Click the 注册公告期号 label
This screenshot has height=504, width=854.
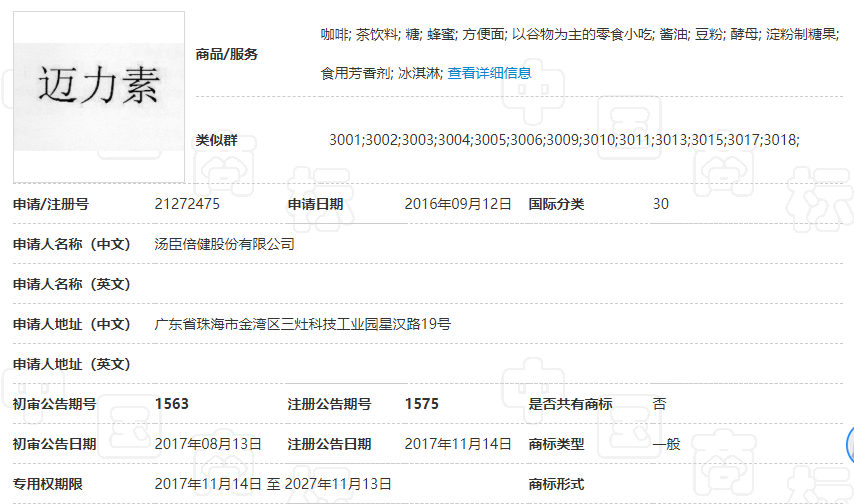[x=330, y=404]
